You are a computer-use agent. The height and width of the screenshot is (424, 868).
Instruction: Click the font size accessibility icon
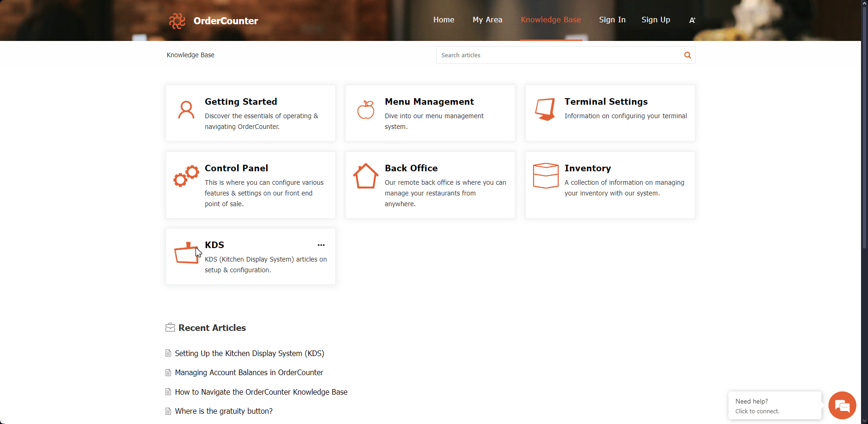click(x=692, y=20)
